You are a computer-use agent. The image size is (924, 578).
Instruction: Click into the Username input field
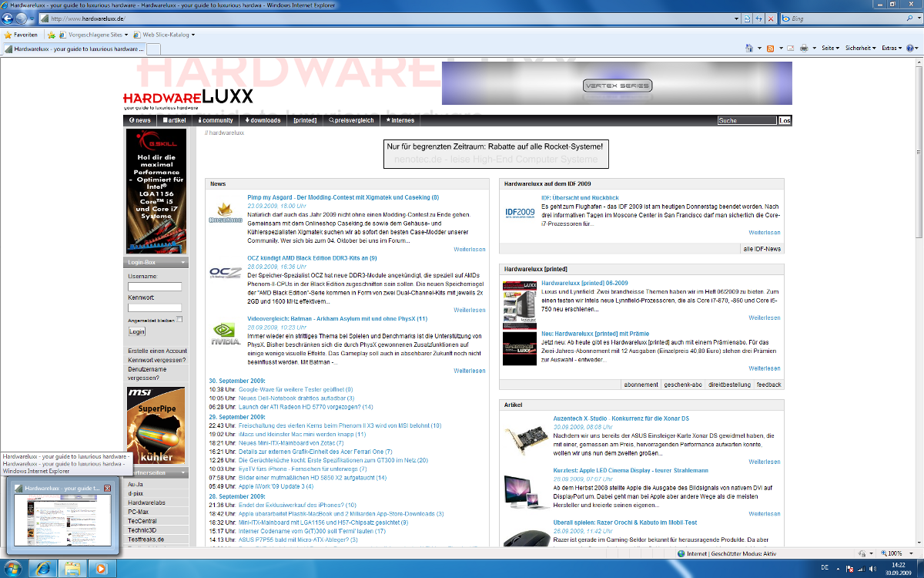pyautogui.click(x=155, y=287)
